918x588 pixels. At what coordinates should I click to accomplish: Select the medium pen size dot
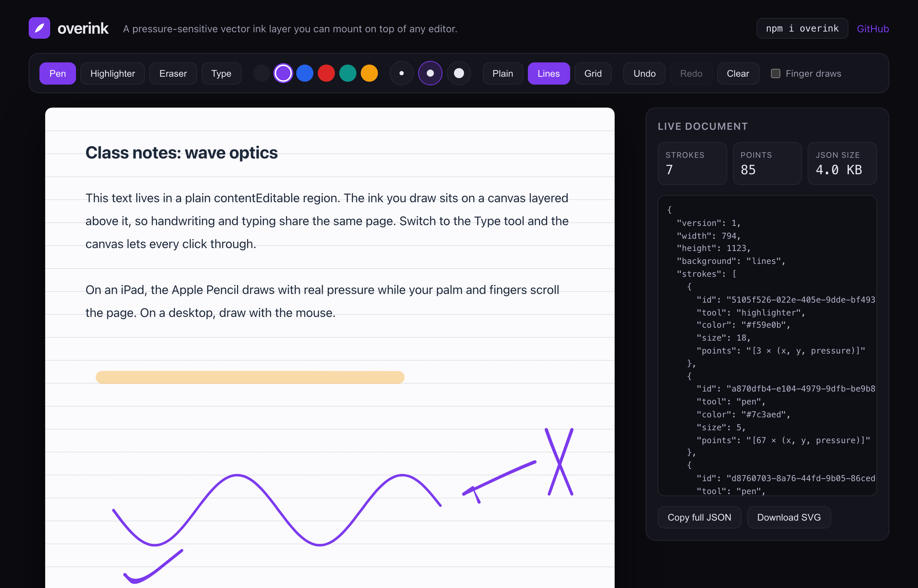[x=430, y=73]
